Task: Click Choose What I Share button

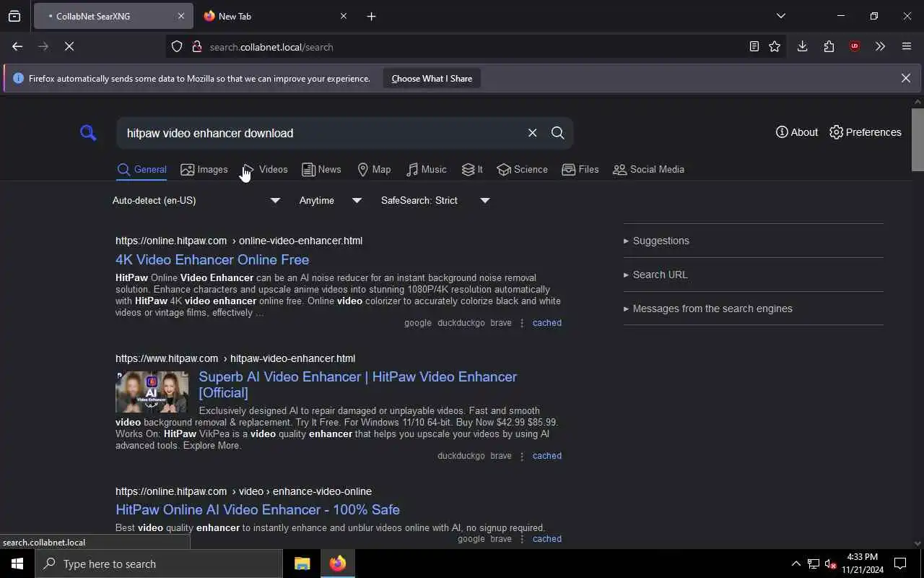Action: click(432, 78)
